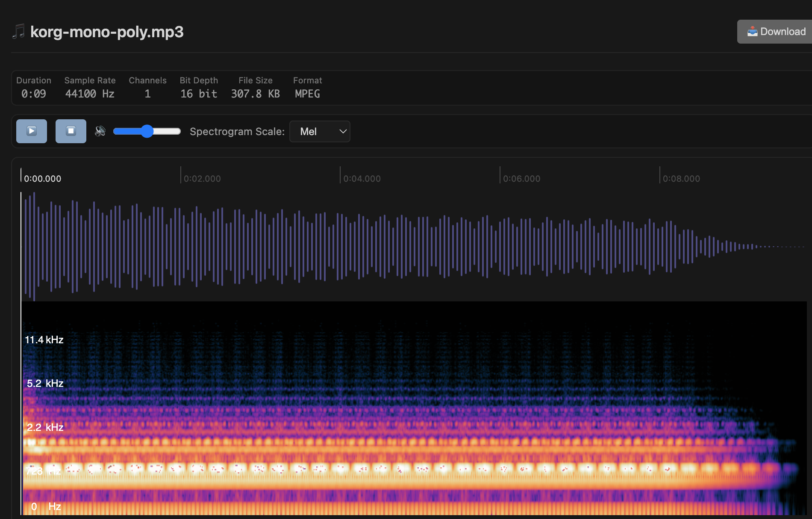Click the 0:08.000 ruler label
The width and height of the screenshot is (812, 519).
point(681,178)
